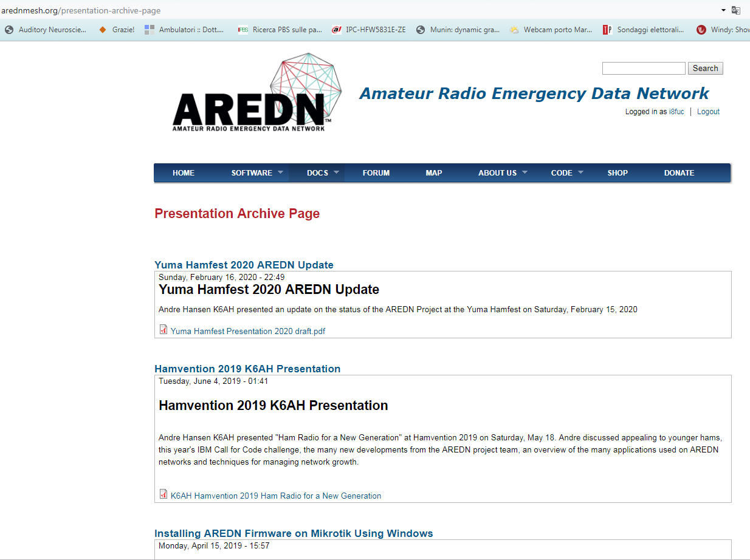750x560 pixels.
Task: Open the Munin dynamic graph bookmark
Action: [458, 29]
